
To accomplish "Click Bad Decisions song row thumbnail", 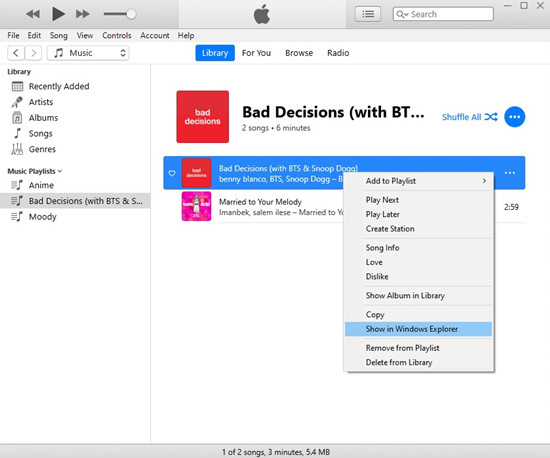I will (196, 173).
